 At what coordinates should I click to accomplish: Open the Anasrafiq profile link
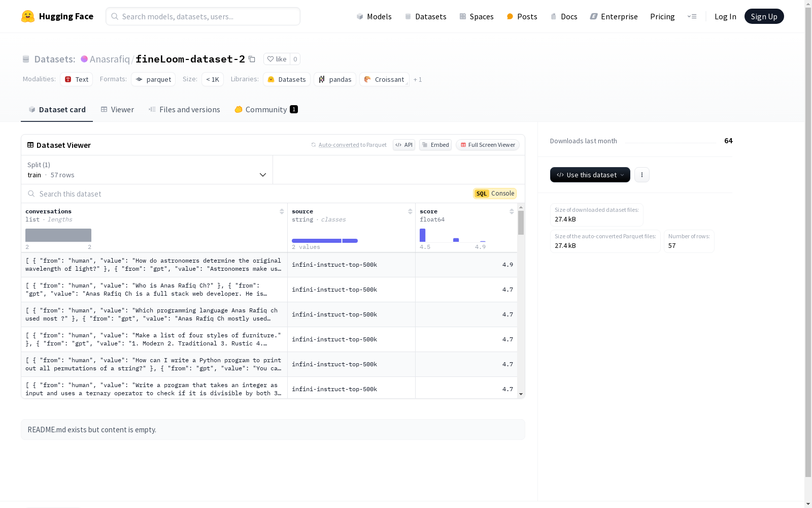tap(110, 59)
